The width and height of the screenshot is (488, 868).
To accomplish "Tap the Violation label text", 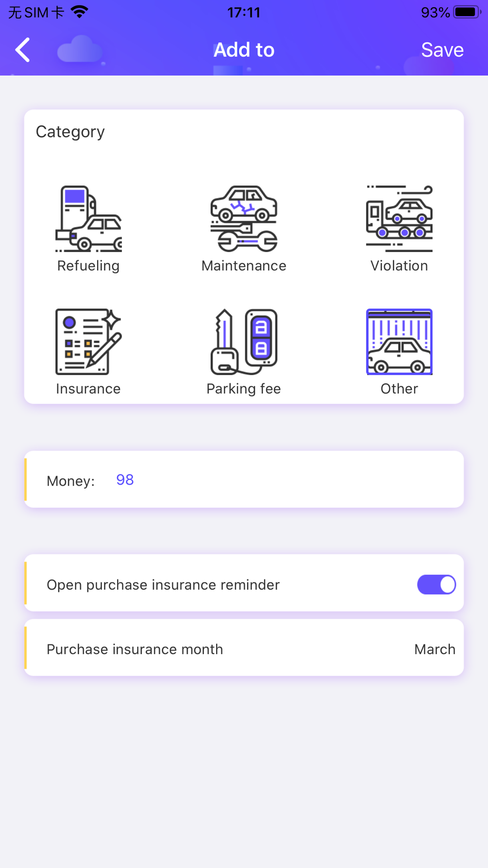I will click(399, 266).
